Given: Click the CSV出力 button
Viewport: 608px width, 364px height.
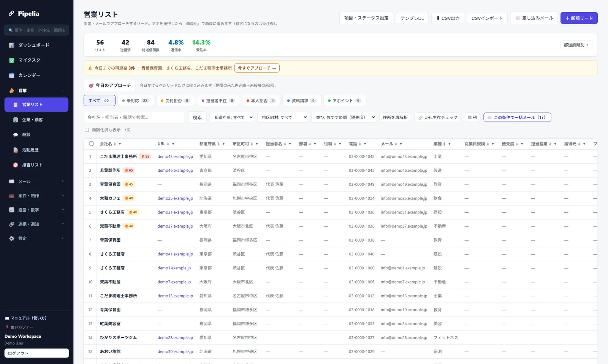Looking at the screenshot, I should 448,18.
